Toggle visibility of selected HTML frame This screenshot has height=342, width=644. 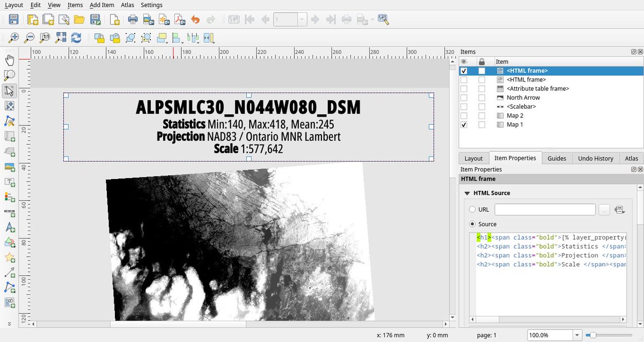pos(464,71)
